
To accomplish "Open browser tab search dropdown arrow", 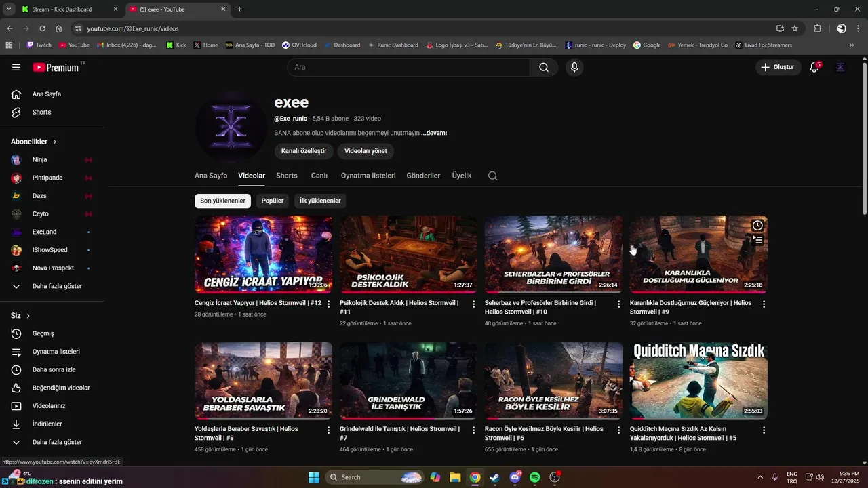I will [9, 9].
